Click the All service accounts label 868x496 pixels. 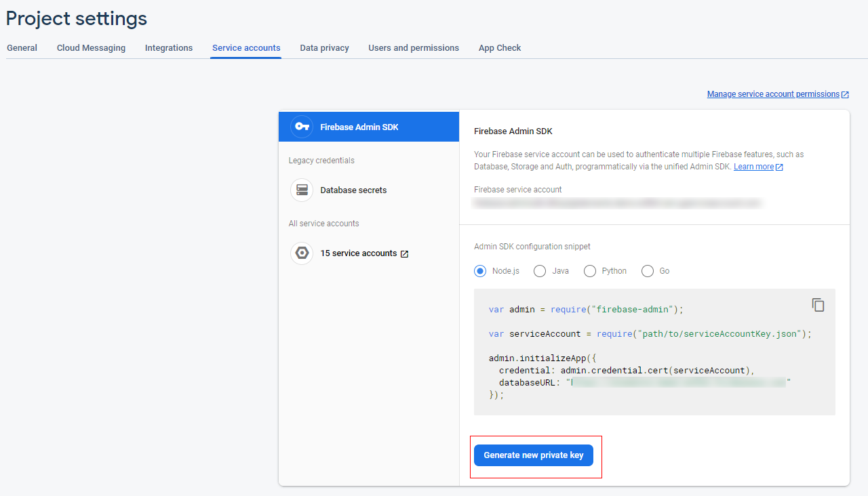tap(324, 224)
